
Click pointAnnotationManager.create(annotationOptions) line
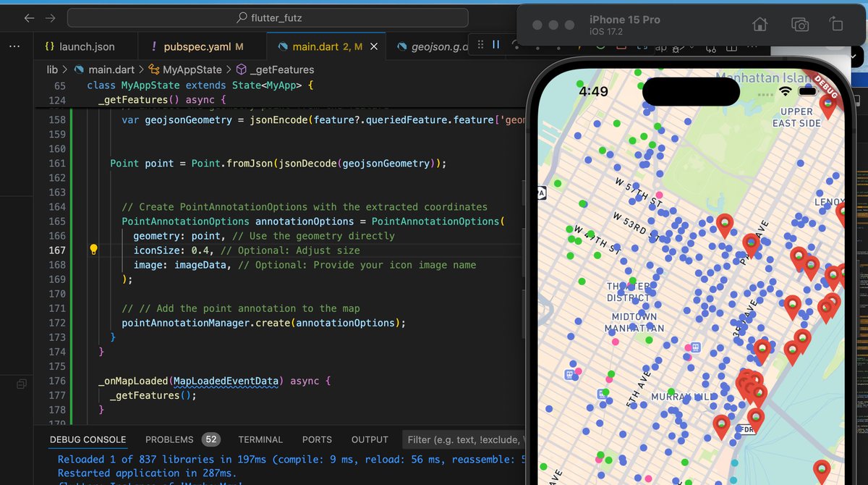pyautogui.click(x=263, y=323)
